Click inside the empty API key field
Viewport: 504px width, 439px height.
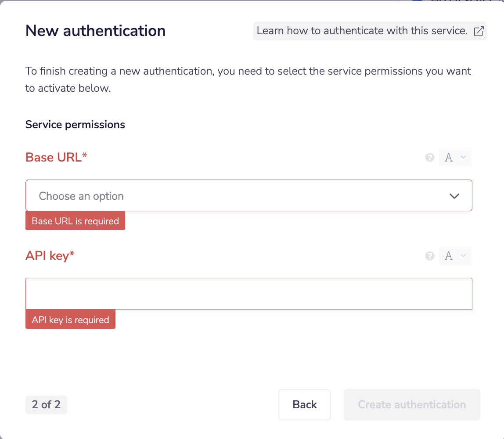click(x=248, y=293)
